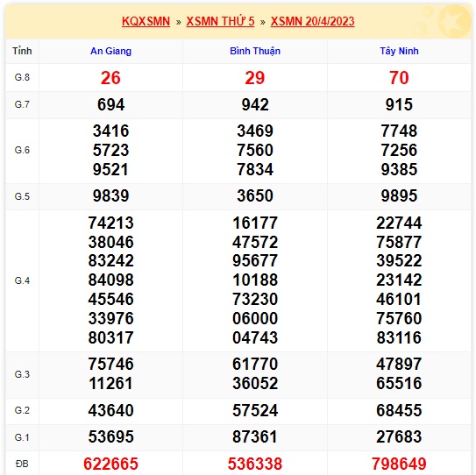Click G.5 result 9895

coord(399,195)
